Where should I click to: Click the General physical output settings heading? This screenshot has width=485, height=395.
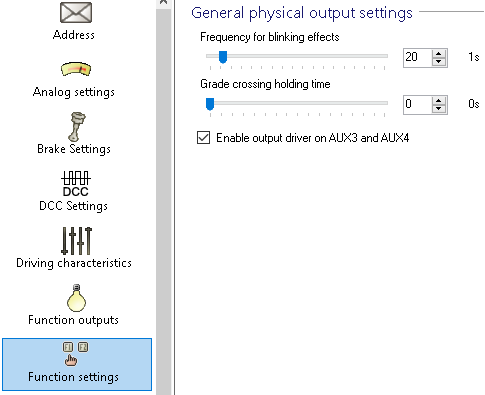(x=302, y=13)
